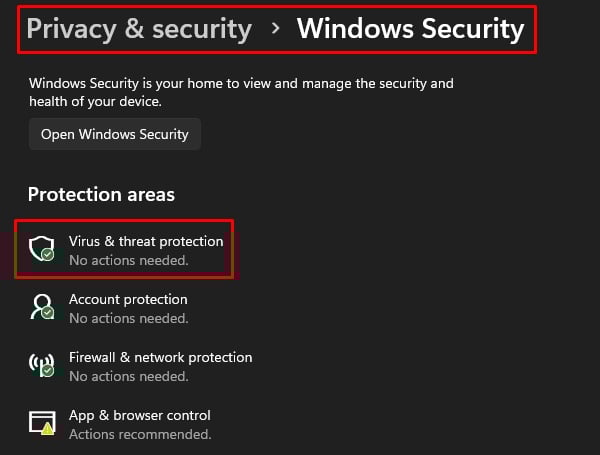The height and width of the screenshot is (455, 600).
Task: Click "No actions needed." under Account protection
Action: click(129, 318)
